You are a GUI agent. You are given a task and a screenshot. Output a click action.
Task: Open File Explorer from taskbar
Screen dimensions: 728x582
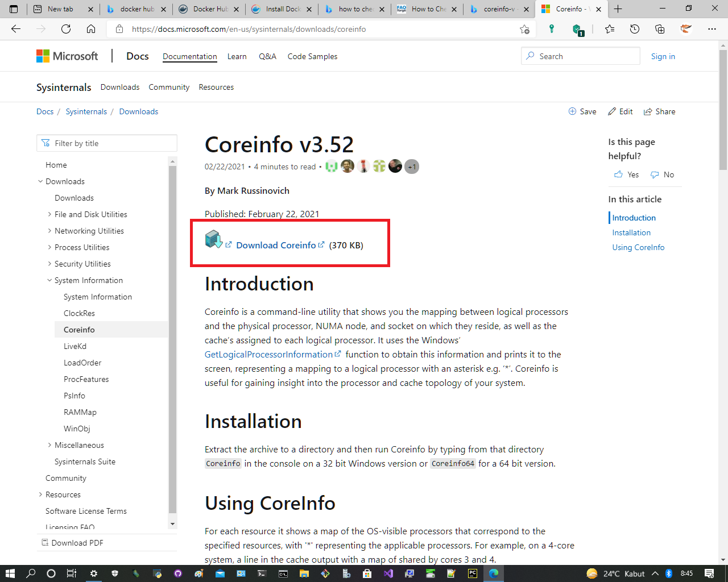pos(304,573)
